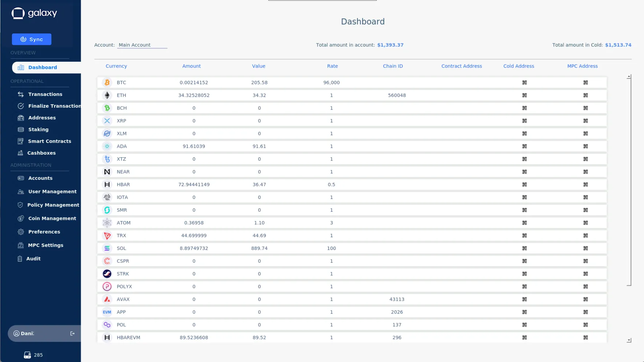Screen dimensions: 644x362
Task: Click the HBAREVM currency row label
Action: (128, 338)
